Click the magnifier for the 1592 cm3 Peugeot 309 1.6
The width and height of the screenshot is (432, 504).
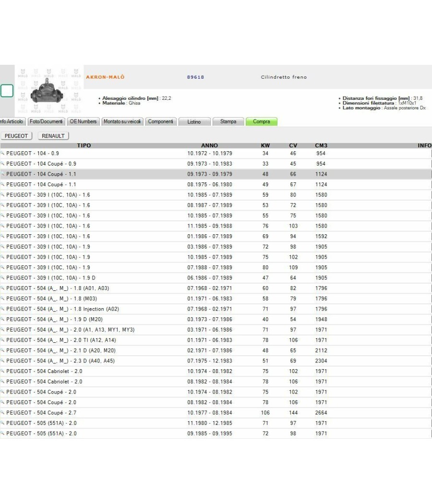click(2, 236)
